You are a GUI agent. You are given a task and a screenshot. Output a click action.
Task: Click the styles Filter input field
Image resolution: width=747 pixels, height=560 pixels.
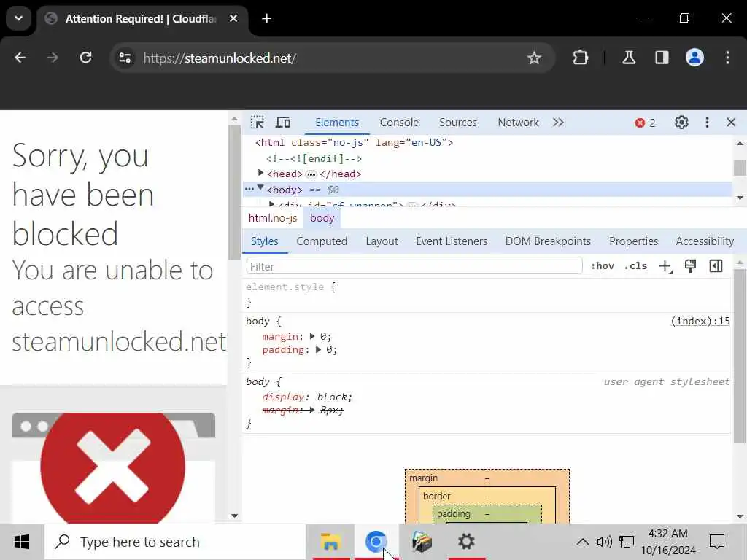pyautogui.click(x=414, y=266)
